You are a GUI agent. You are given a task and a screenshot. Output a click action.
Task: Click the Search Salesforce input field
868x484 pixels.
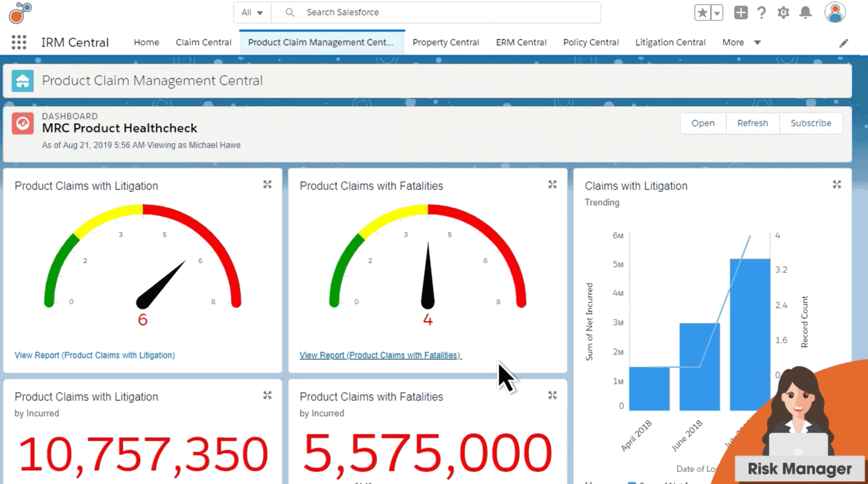point(436,12)
